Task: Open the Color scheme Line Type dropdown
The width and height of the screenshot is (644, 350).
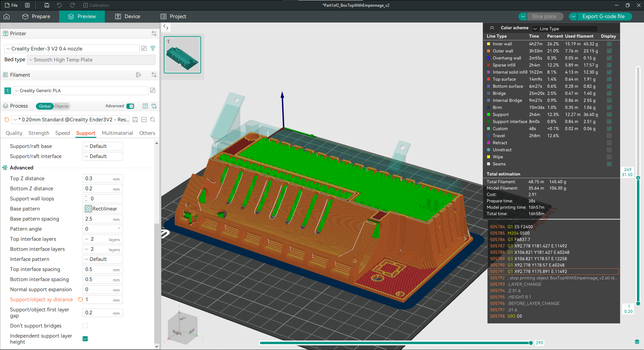Action: [x=564, y=29]
